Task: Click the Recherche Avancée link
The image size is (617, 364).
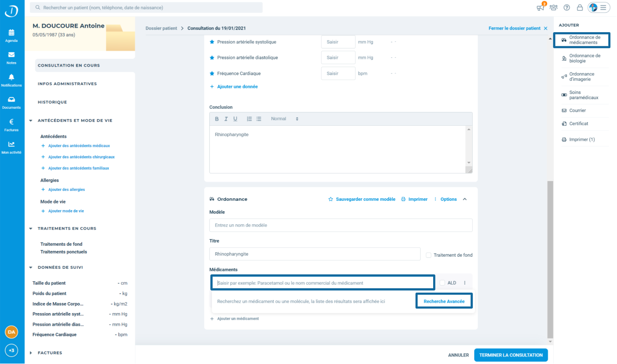Action: coord(444,301)
